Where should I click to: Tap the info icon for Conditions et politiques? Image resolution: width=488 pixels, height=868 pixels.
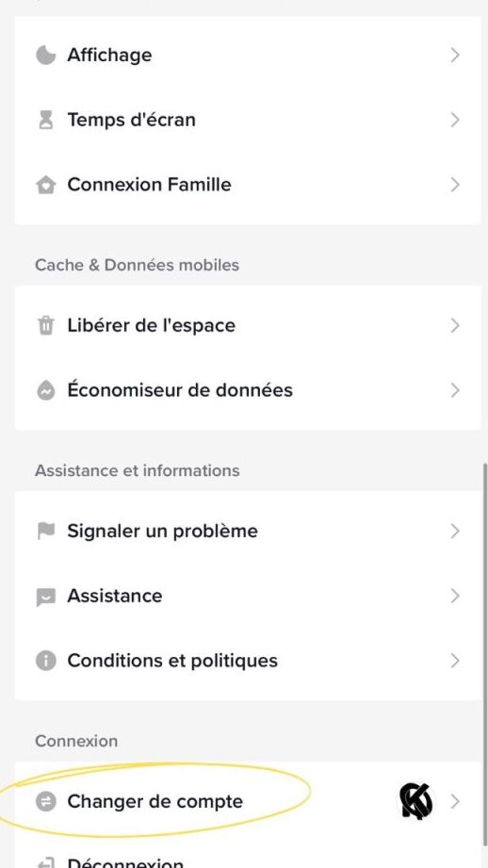coord(46,661)
